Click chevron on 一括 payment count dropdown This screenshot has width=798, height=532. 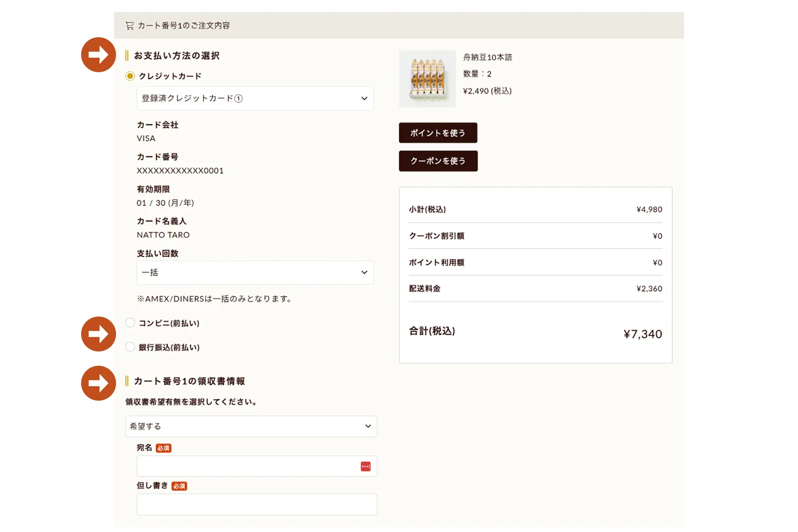(x=364, y=272)
